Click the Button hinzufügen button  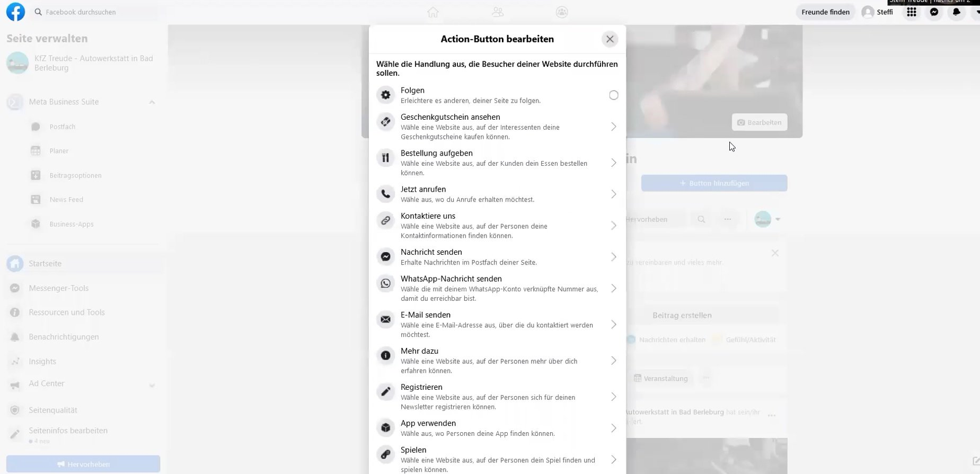pyautogui.click(x=714, y=183)
